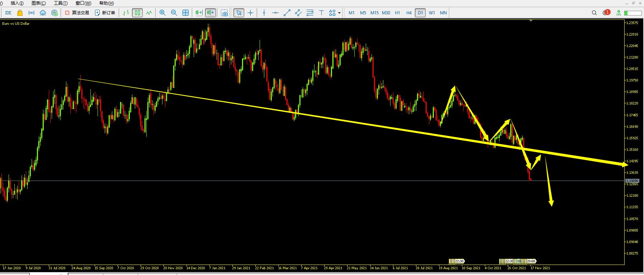
Task: Switch timeframe to M15
Action: pos(374,13)
